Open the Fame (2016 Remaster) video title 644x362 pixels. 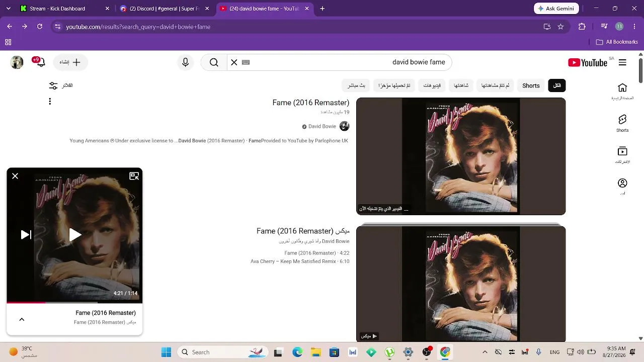(311, 103)
